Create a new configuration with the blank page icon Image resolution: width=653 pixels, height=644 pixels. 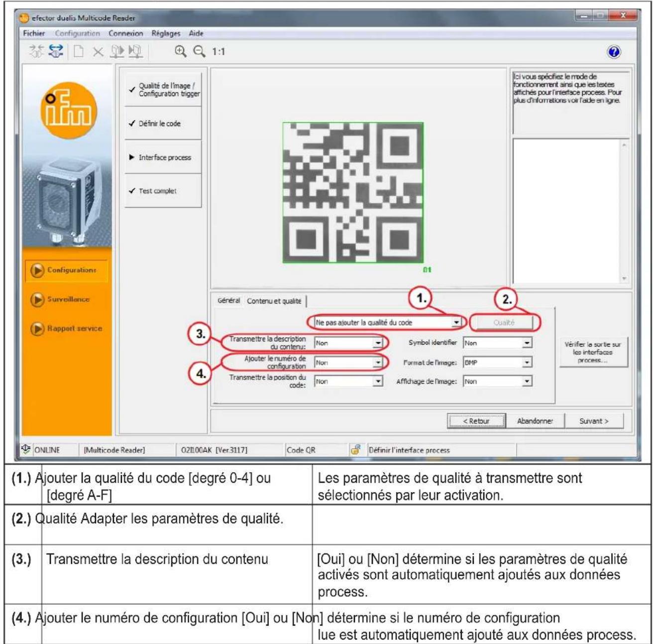[79, 51]
